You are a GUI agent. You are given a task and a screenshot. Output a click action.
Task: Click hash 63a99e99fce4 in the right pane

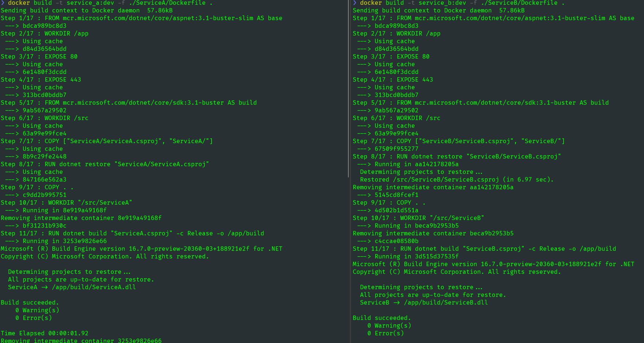click(397, 134)
